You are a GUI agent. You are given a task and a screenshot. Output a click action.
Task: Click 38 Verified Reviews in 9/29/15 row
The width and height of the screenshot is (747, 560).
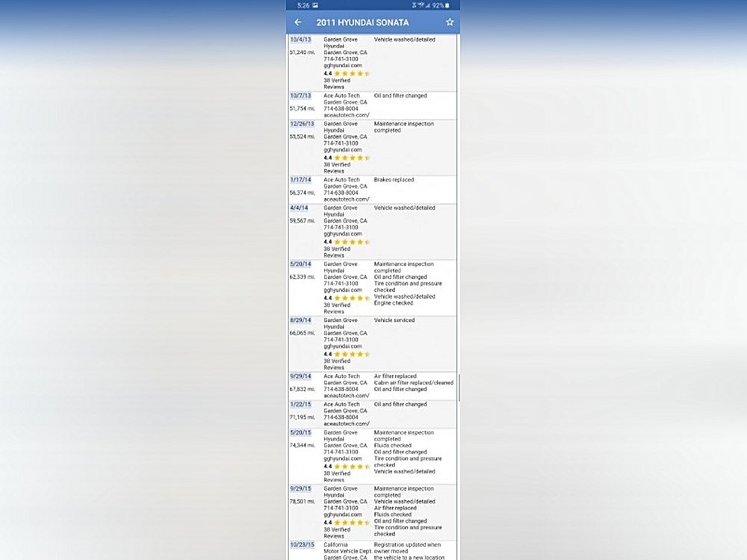[x=337, y=533]
